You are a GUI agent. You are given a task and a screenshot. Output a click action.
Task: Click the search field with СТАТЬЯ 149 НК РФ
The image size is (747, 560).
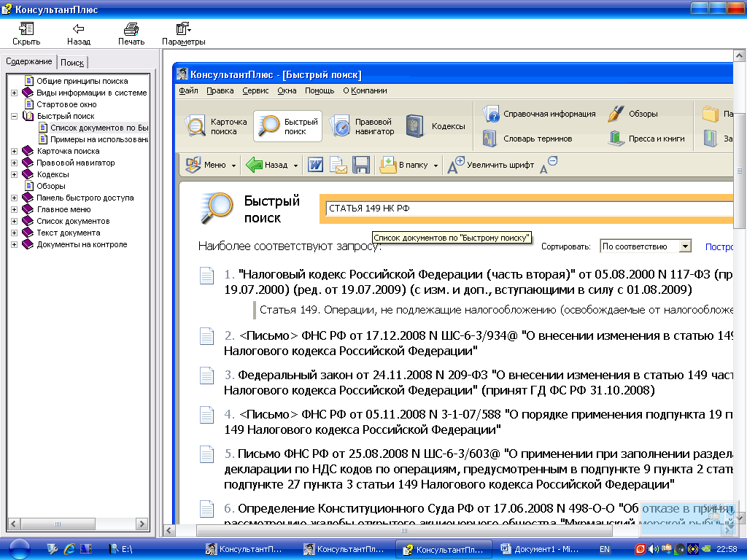pos(529,209)
